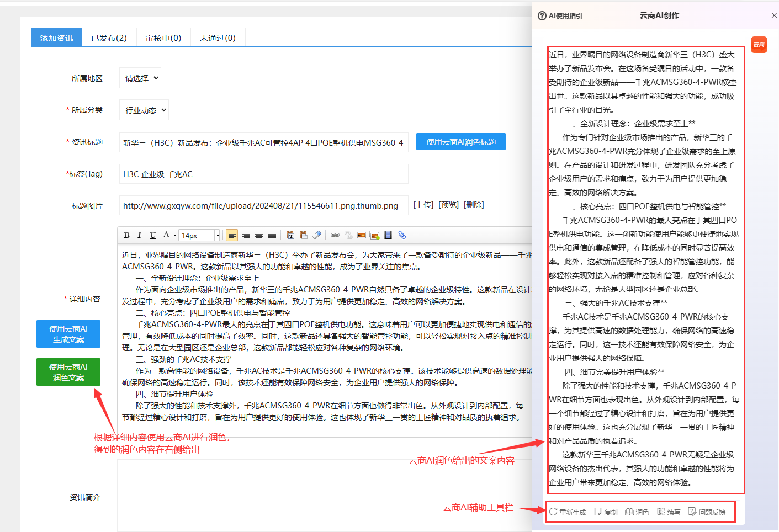Click the 标签(Tag) input field
The height and width of the screenshot is (532, 779).
[264, 174]
